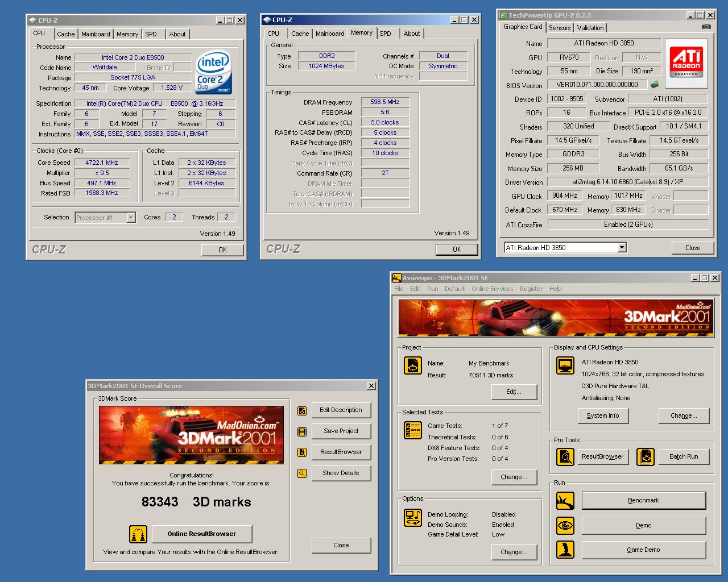Click the CPU-Z Memory window title icon
Image resolution: width=728 pixels, height=582 pixels.
pos(267,19)
